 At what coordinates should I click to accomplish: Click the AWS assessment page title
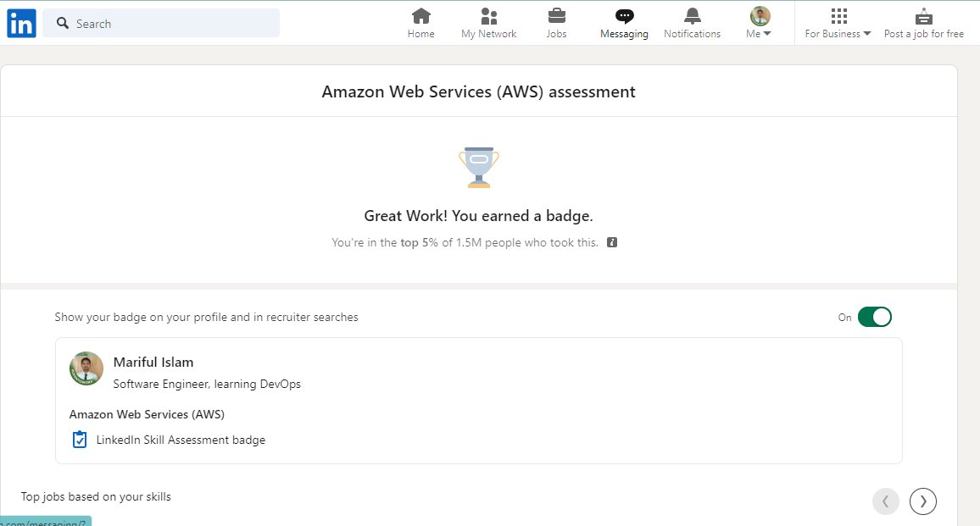[479, 91]
